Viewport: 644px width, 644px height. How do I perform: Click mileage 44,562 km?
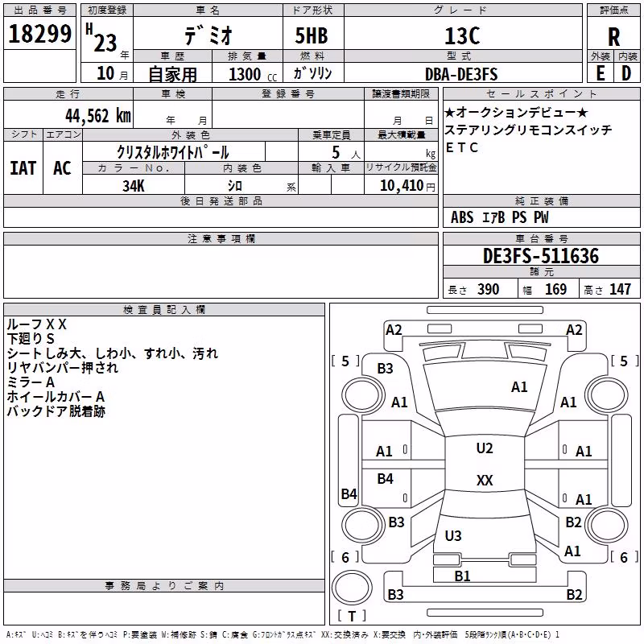[x=98, y=116]
